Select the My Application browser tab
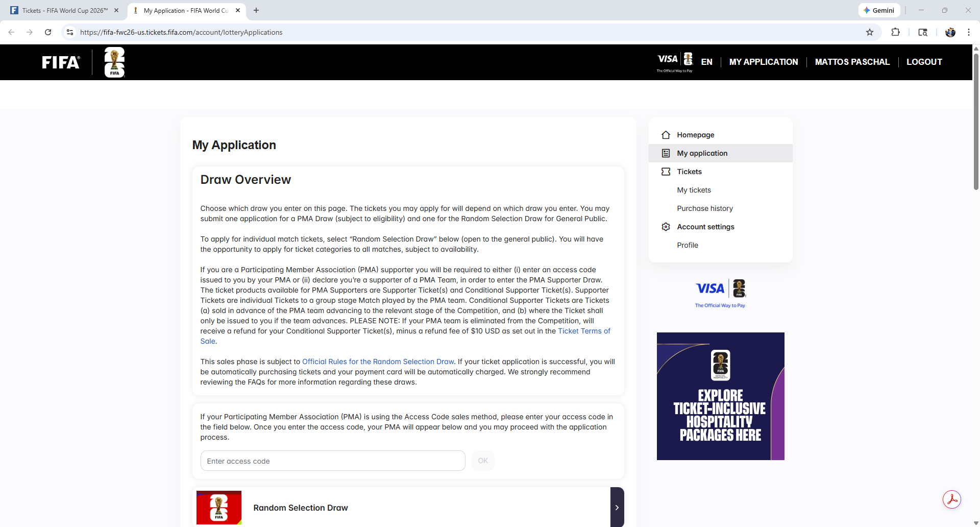 tap(186, 10)
